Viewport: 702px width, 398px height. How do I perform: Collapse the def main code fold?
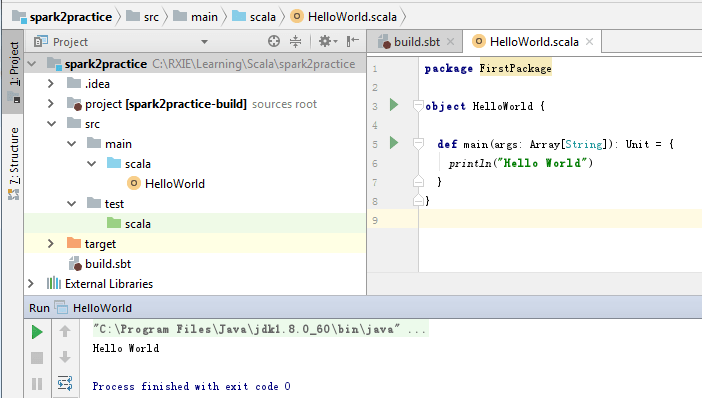click(x=418, y=144)
